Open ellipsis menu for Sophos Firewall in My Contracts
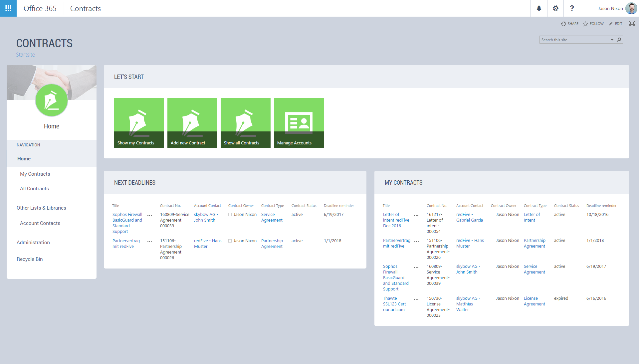Viewport: 639px width, 364px height. (x=416, y=267)
